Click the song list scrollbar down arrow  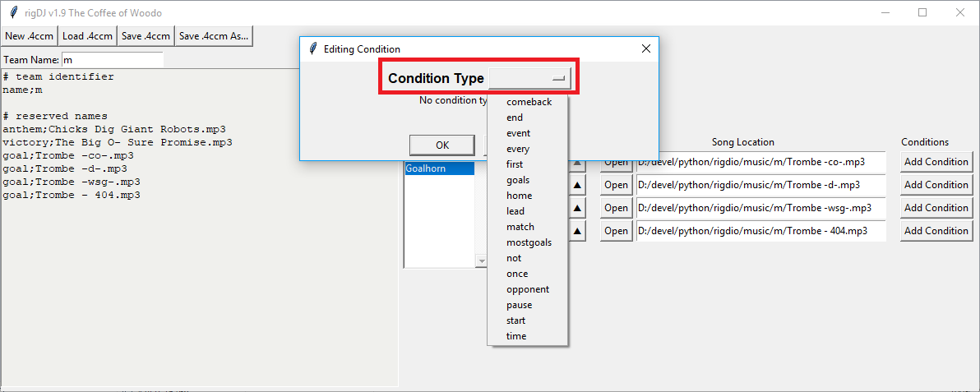pos(481,261)
